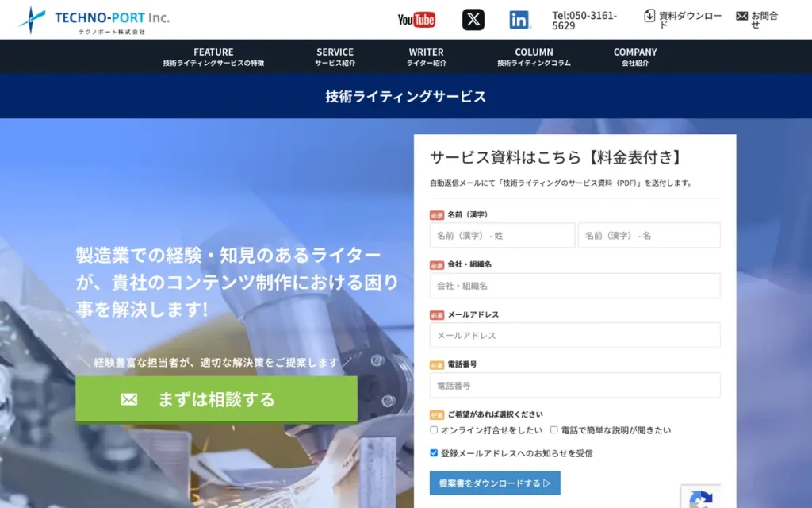Open the X (Twitter) icon

coord(473,20)
